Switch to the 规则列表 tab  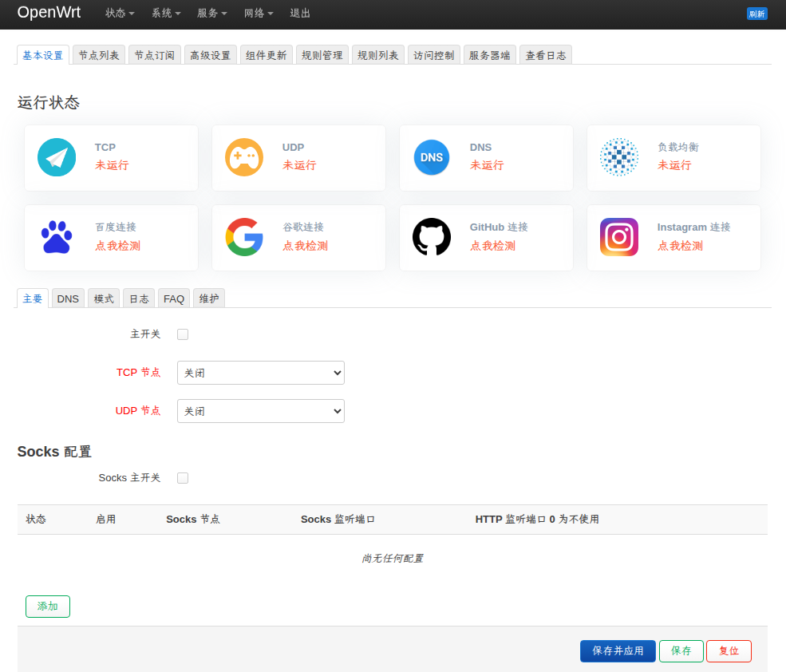pyautogui.click(x=378, y=55)
